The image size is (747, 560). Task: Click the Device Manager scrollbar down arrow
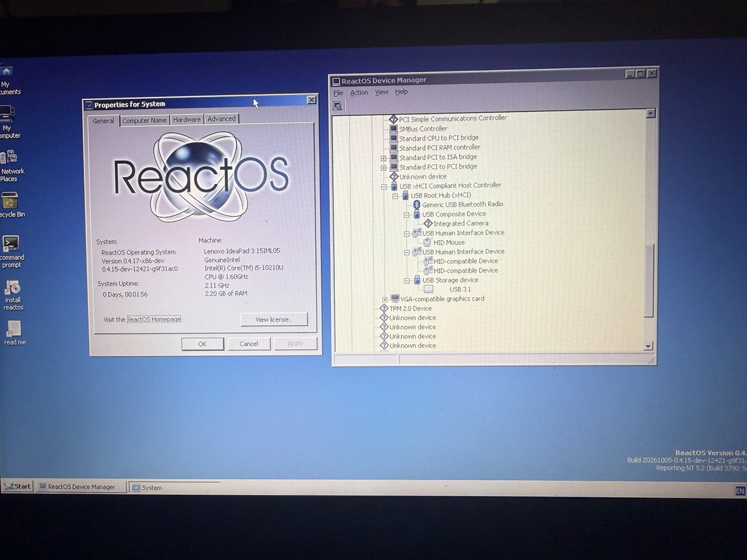click(648, 345)
